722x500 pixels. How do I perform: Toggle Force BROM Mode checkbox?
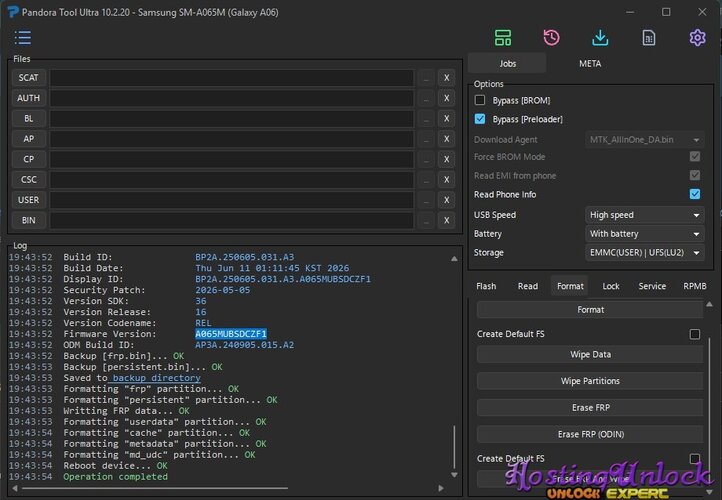(695, 157)
